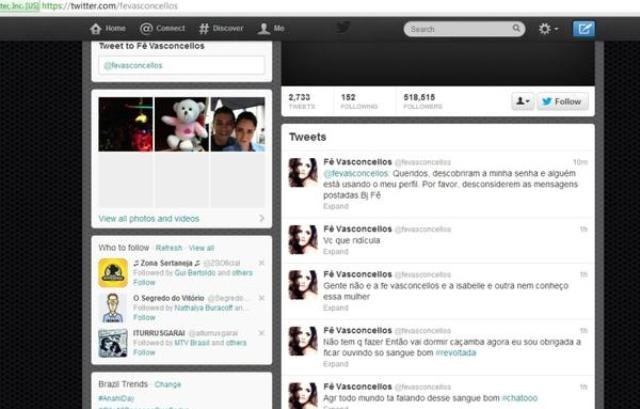Open ITURRUSGARAI avatar image
Screen dimensions: 640x409
coord(113,343)
